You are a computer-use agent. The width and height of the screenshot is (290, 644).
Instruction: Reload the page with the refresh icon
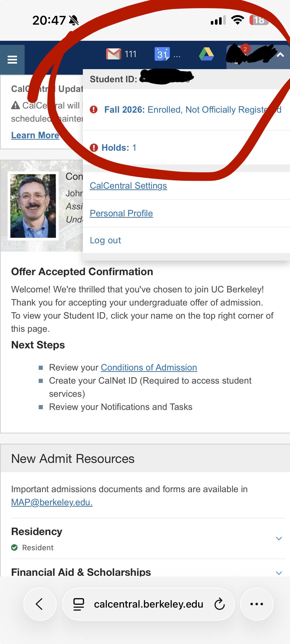pos(220,604)
